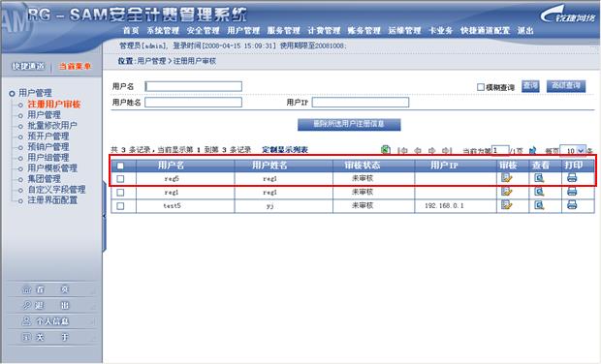Check the select-all checkbox in the table header

[x=120, y=166]
